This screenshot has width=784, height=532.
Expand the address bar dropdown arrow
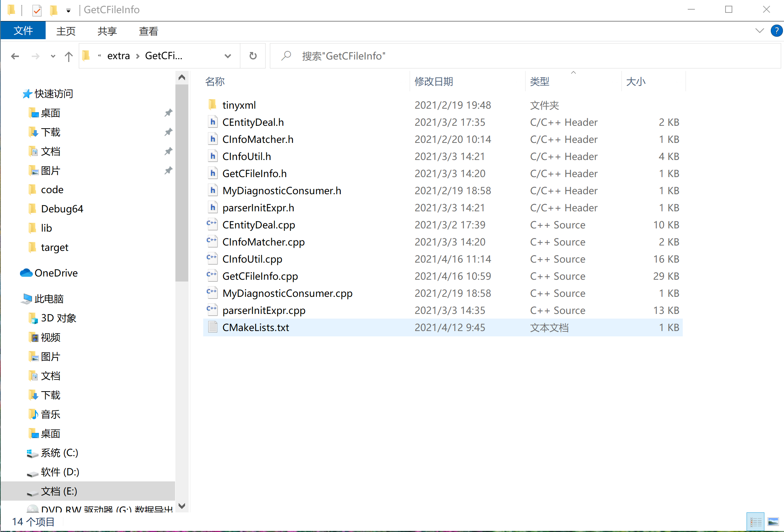click(x=228, y=56)
